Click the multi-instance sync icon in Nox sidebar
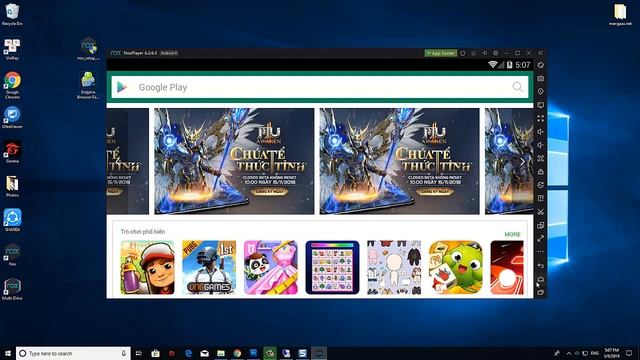 click(540, 158)
